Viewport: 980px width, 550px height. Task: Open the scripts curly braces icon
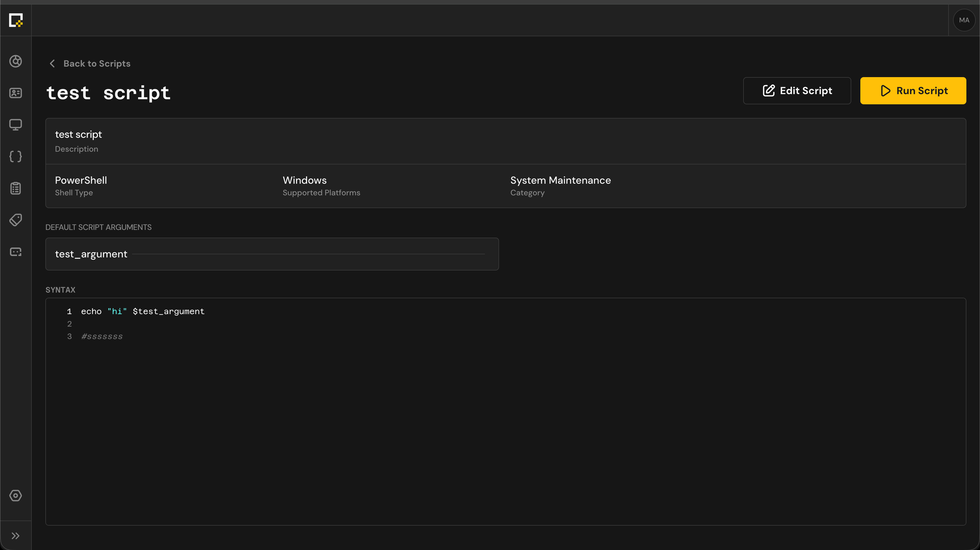16,156
